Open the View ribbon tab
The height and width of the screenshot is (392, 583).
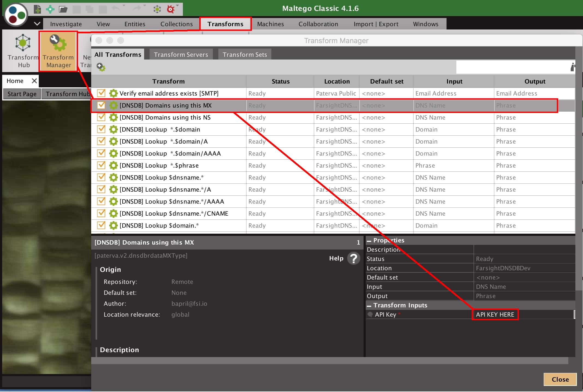click(x=103, y=24)
